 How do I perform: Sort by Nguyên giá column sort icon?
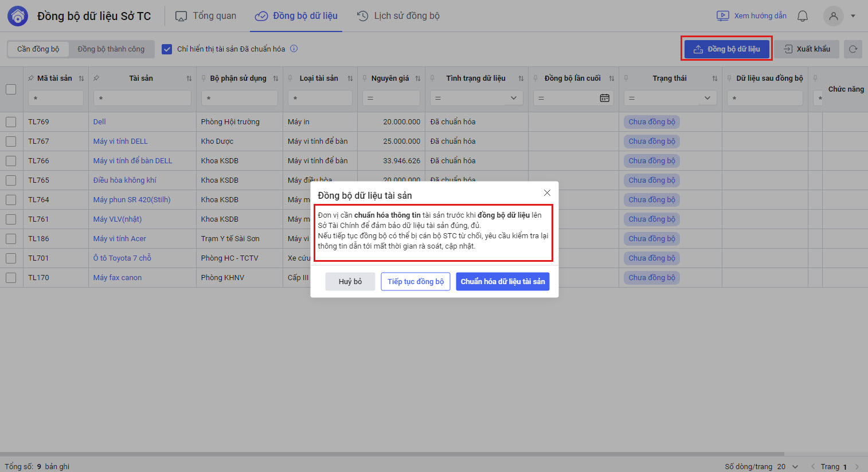(418, 78)
